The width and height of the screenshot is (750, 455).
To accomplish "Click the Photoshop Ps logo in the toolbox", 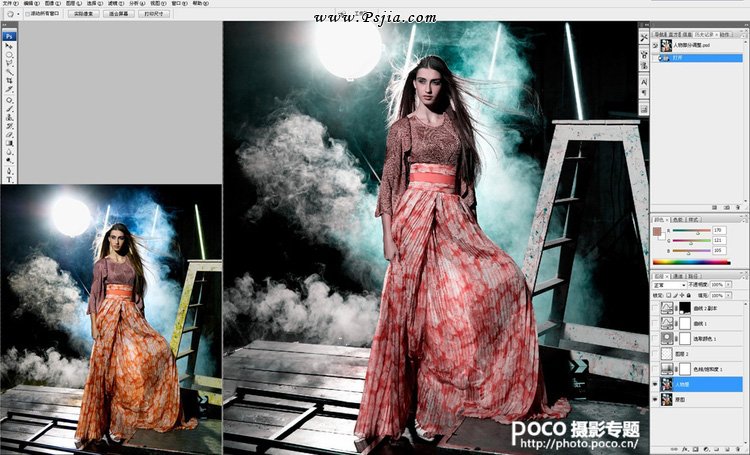I will click(x=10, y=35).
